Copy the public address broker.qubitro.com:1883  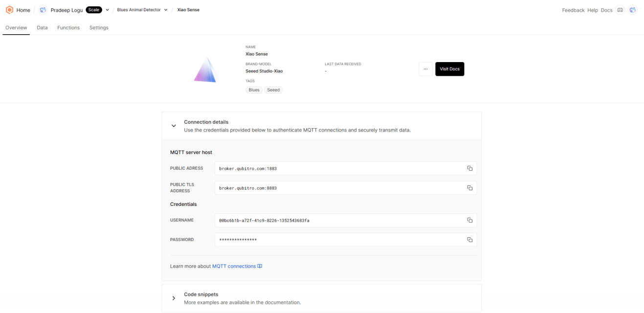point(469,168)
